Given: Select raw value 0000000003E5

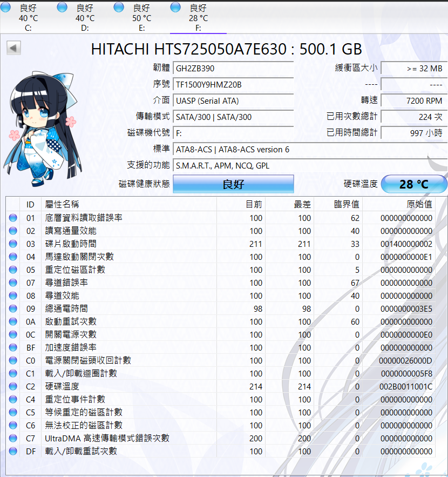Looking at the screenshot, I should (406, 309).
